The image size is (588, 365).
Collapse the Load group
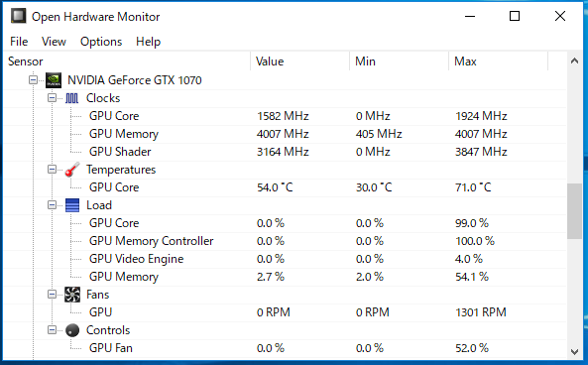(52, 205)
